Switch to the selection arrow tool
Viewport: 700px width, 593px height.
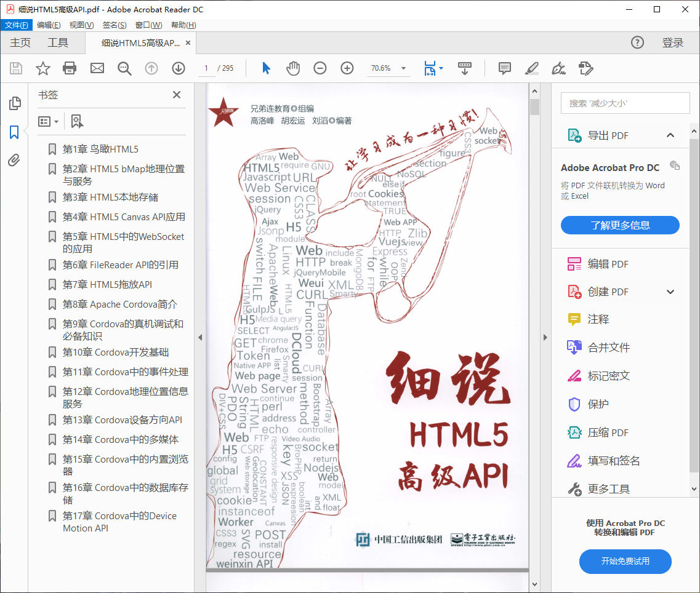(x=267, y=68)
